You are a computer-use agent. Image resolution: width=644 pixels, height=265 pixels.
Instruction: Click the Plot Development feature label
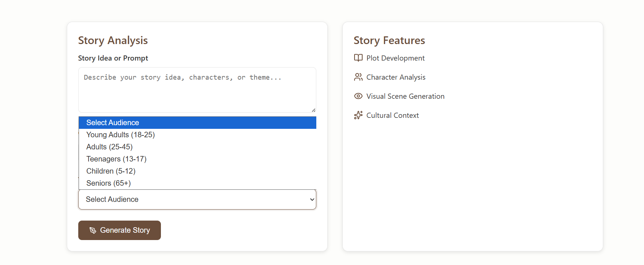pyautogui.click(x=395, y=58)
